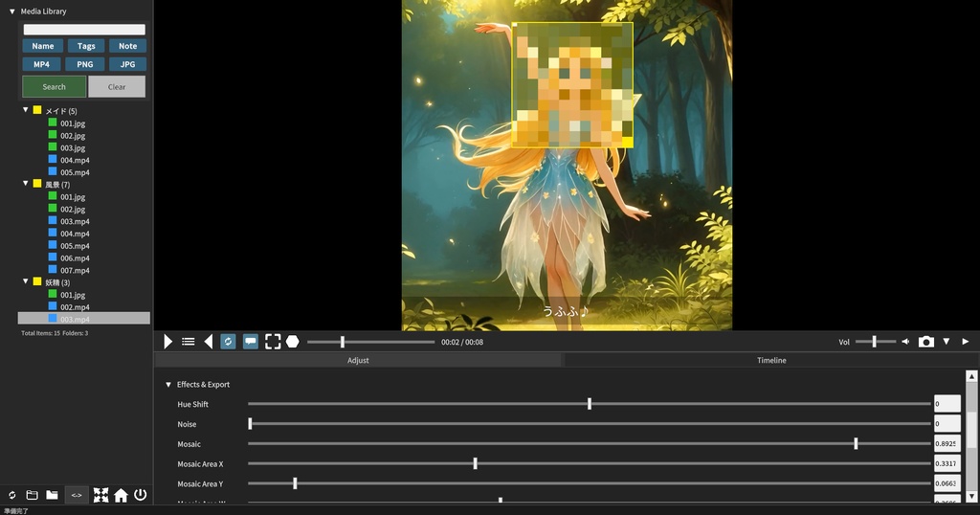
Task: Take a snapshot with the camera icon
Action: tap(926, 341)
